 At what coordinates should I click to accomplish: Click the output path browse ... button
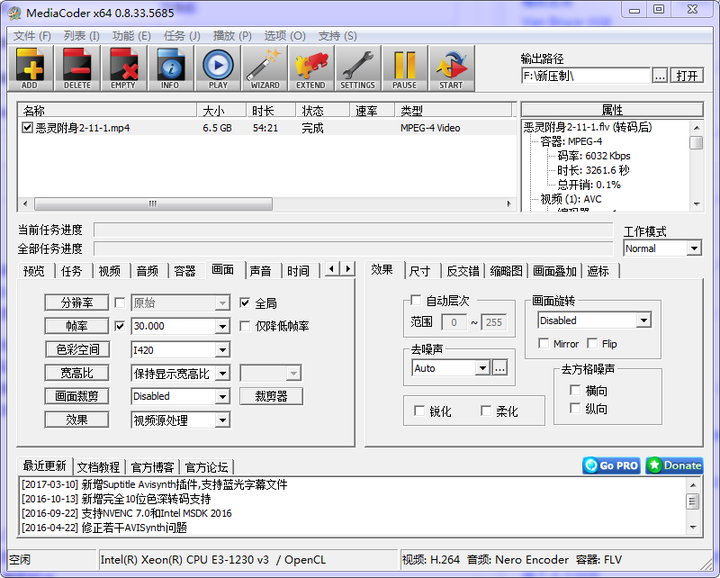660,75
